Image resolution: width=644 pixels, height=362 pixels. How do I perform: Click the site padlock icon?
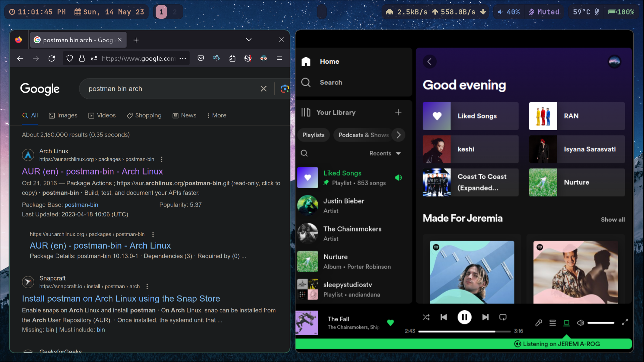[x=82, y=58]
